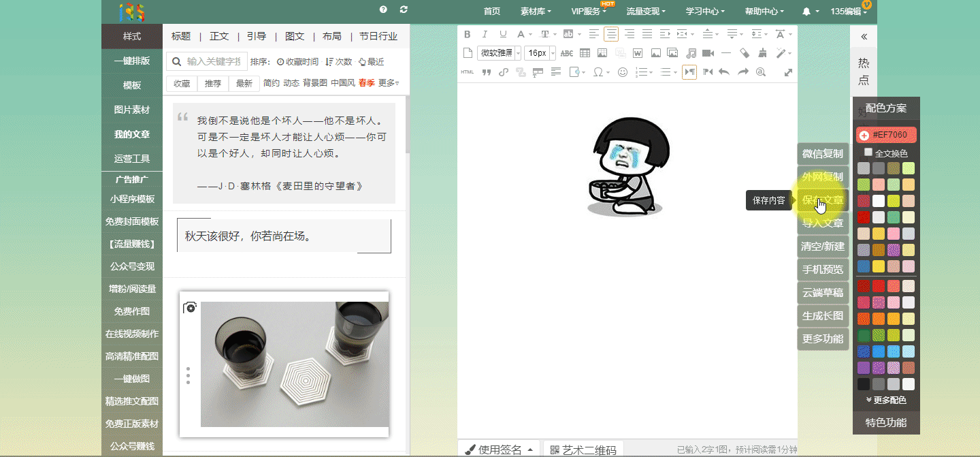Click the insert music icon
Screen dimensions: 980x457
pos(691,53)
